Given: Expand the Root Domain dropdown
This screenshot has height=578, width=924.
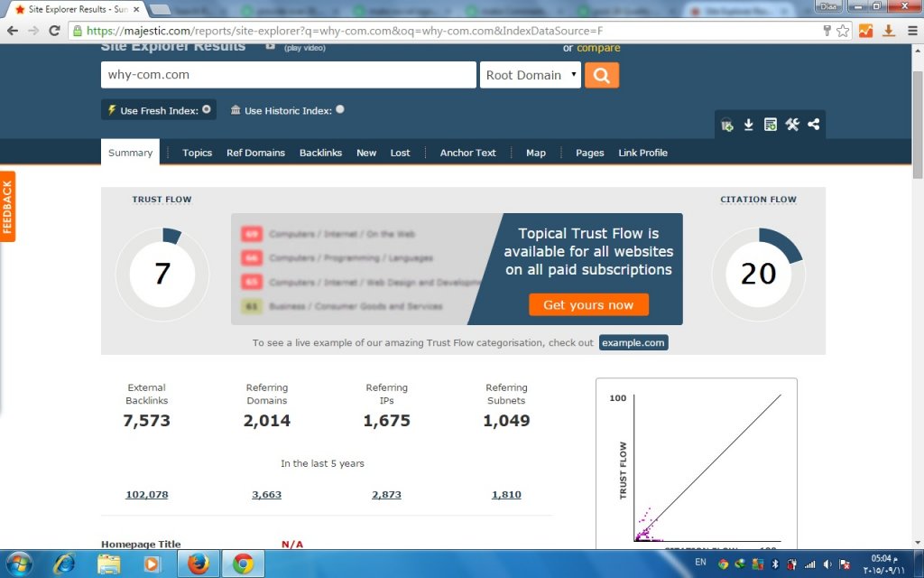Looking at the screenshot, I should [531, 75].
